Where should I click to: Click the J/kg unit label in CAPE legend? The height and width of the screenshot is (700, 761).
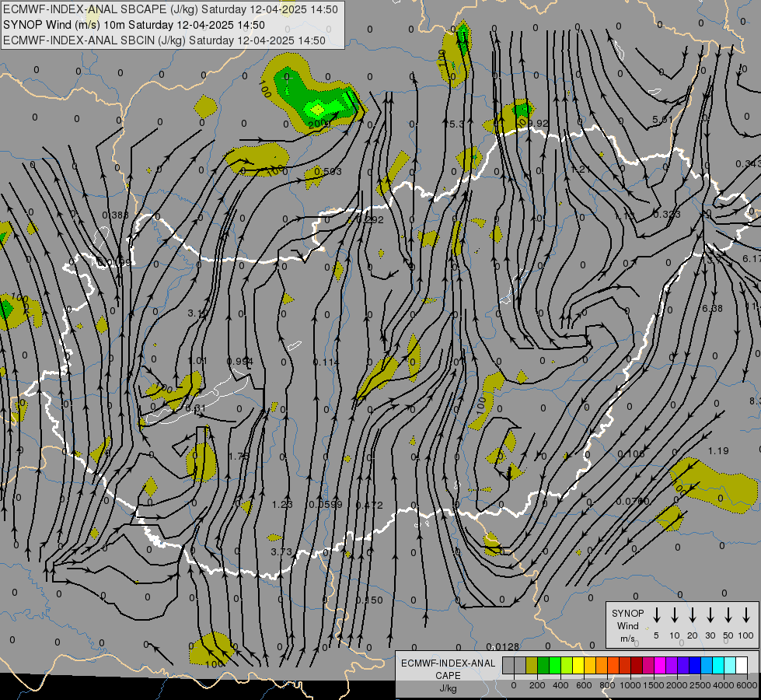pyautogui.click(x=448, y=688)
